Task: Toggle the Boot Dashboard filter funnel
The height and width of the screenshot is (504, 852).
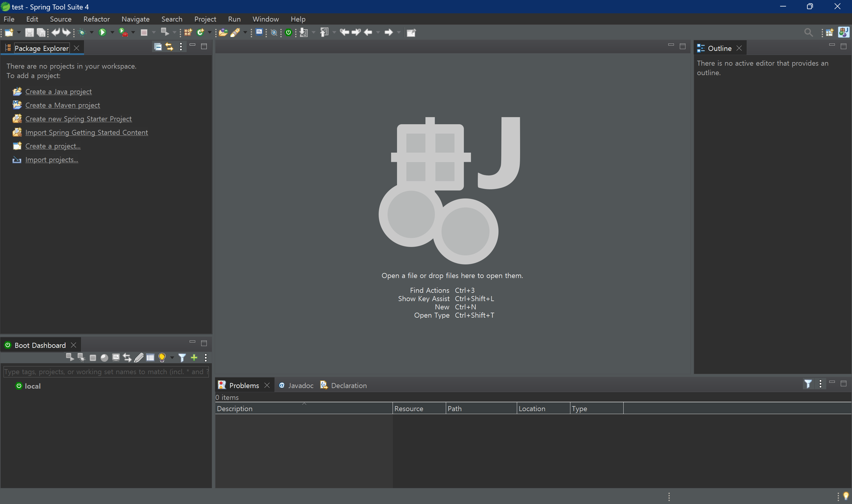Action: pos(182,357)
